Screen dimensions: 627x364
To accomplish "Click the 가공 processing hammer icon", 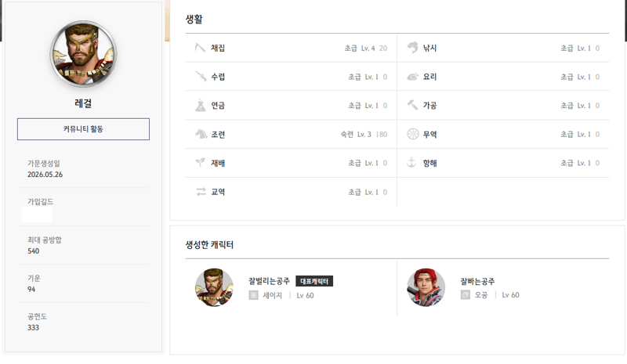I will [x=412, y=105].
